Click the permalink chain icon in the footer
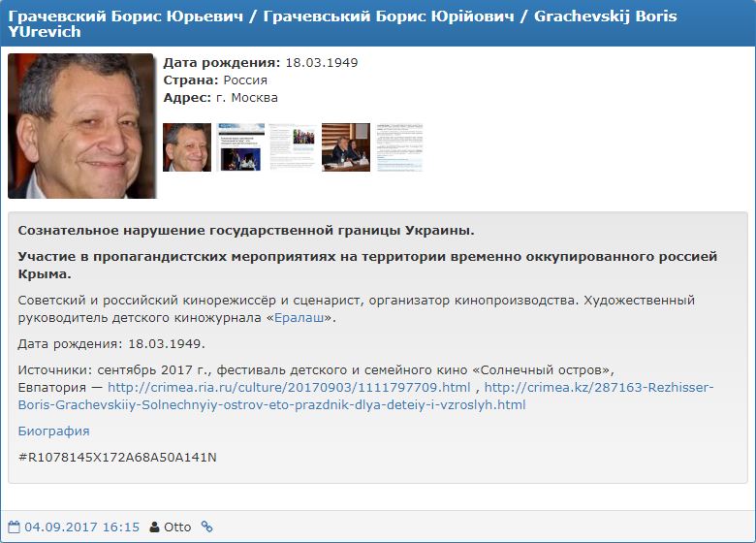This screenshot has height=543, width=756. click(x=206, y=527)
